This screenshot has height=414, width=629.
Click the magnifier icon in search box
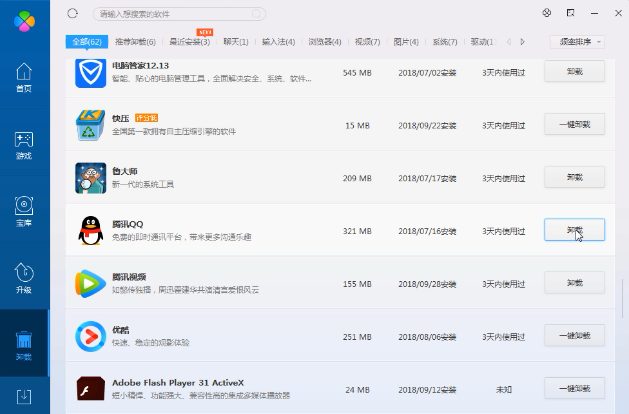coord(256,14)
